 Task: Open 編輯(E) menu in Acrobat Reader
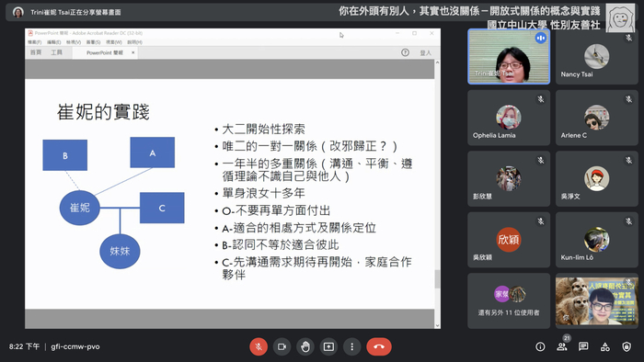click(x=53, y=42)
